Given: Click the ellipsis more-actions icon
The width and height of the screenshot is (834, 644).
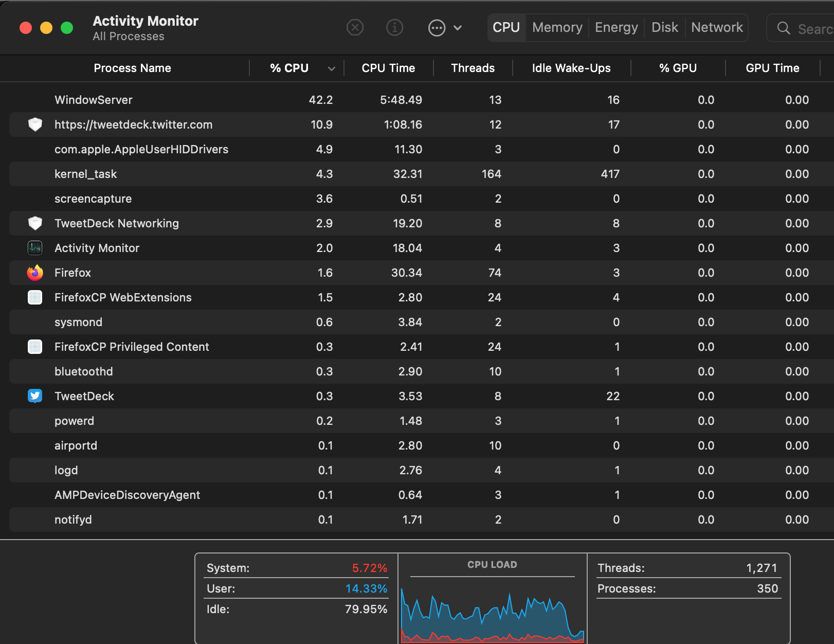Looking at the screenshot, I should [437, 28].
